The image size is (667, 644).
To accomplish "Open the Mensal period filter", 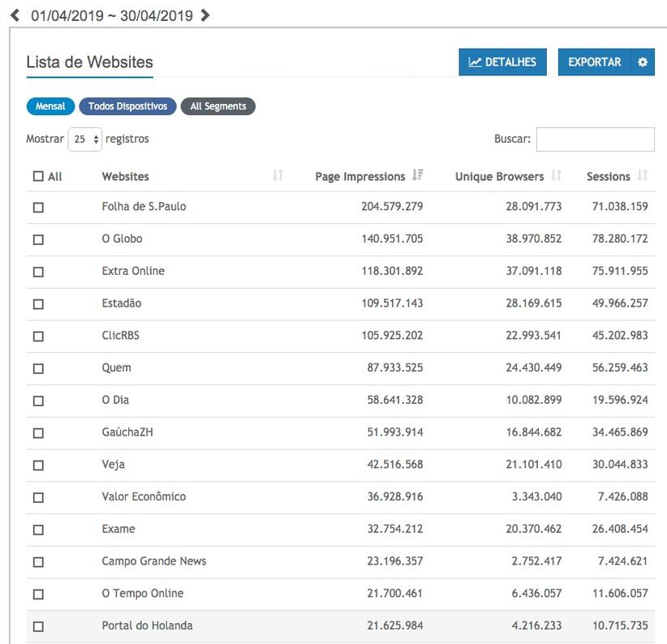I will tap(50, 106).
